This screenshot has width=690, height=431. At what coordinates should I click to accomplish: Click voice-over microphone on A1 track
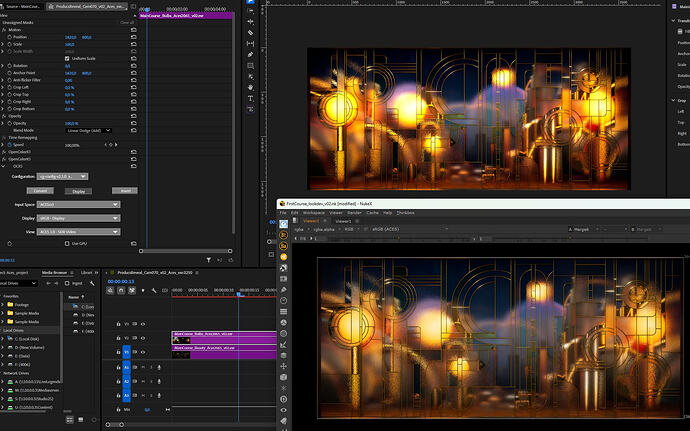(x=158, y=367)
